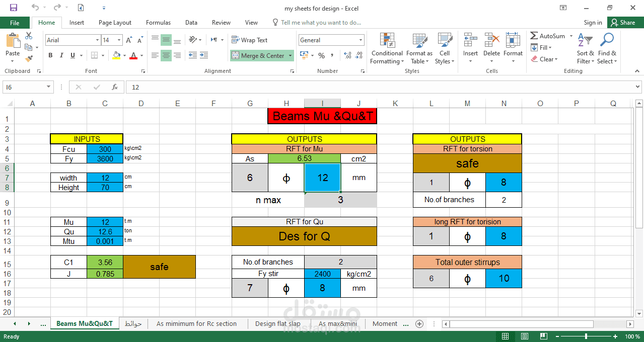Viewport: 644px width, 342px height.
Task: Select the As max&mini worksheet tab
Action: (x=337, y=324)
